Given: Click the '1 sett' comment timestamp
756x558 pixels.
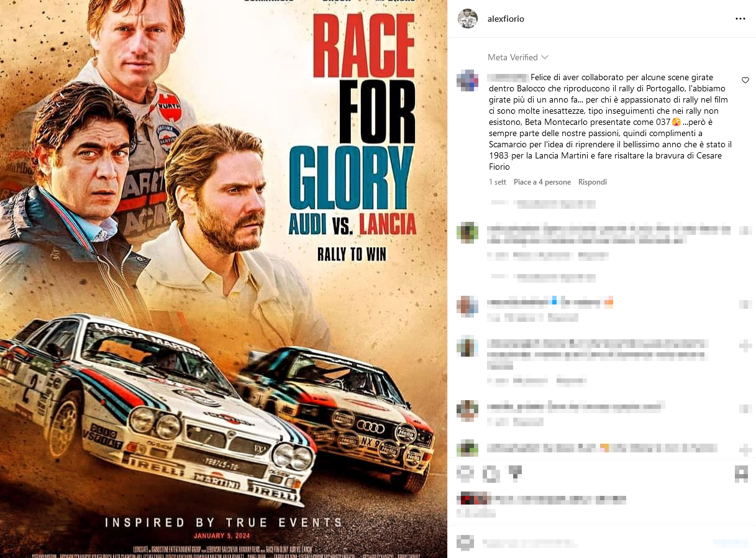Looking at the screenshot, I should (x=497, y=182).
